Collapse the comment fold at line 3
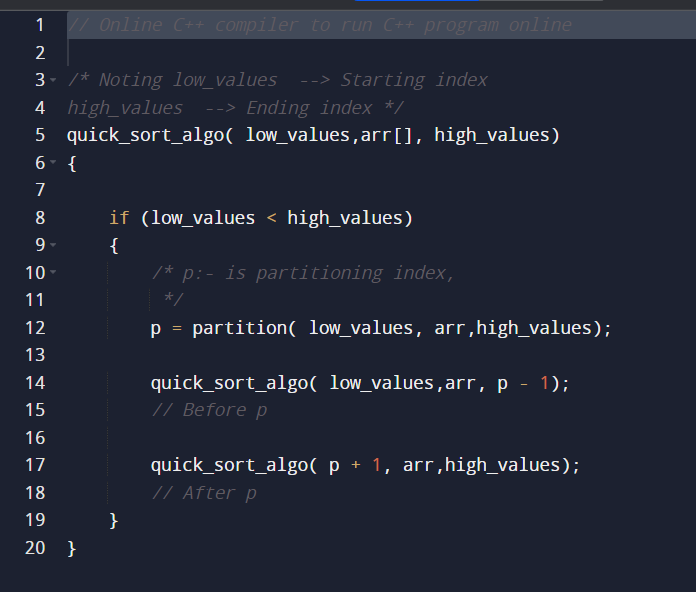The width and height of the screenshot is (696, 592). click(x=53, y=80)
